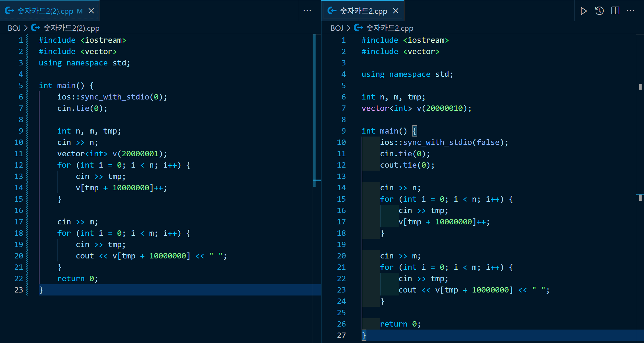The image size is (644, 343).
Task: Click 숫자카드2(2).cpp breadcrumb in left editor
Action: click(x=71, y=28)
